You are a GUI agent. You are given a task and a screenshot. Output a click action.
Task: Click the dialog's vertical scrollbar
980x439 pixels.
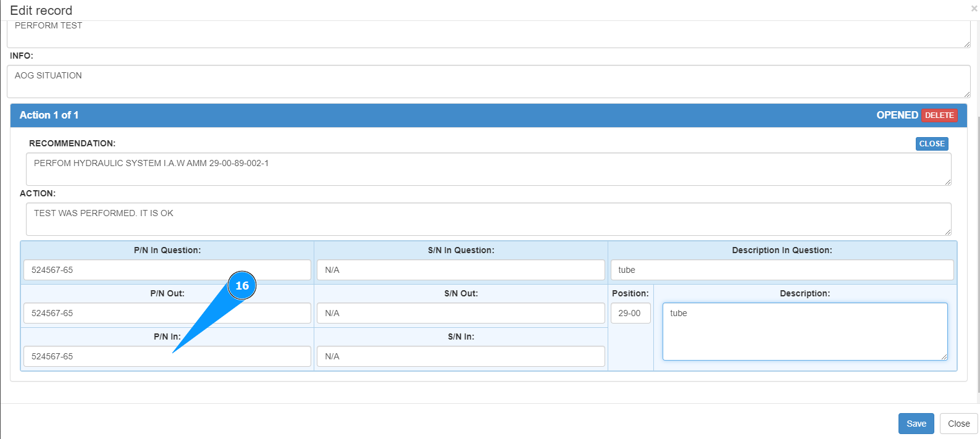(978, 253)
